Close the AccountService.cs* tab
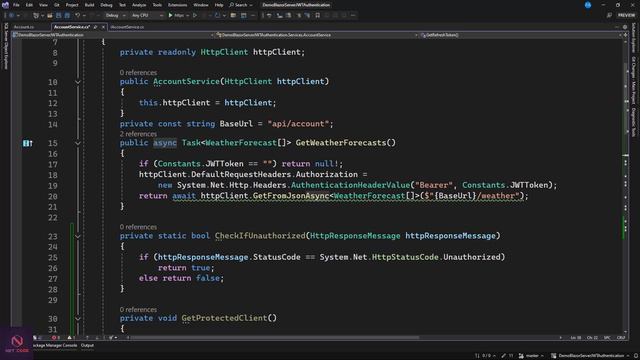This screenshot has height=360, width=640. coord(103,27)
